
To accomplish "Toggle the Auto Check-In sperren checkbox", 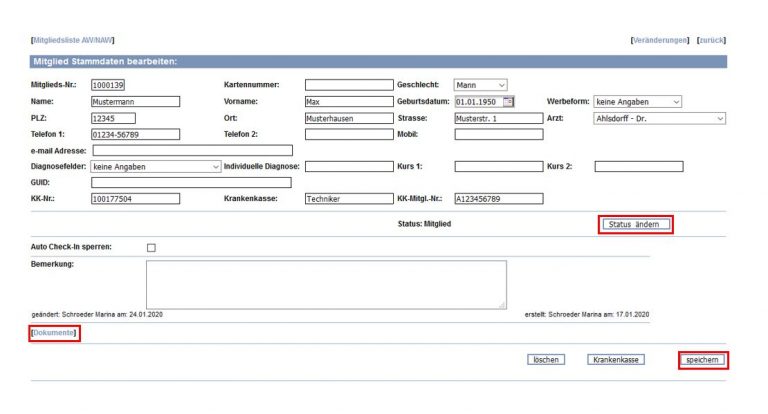I will 152,247.
